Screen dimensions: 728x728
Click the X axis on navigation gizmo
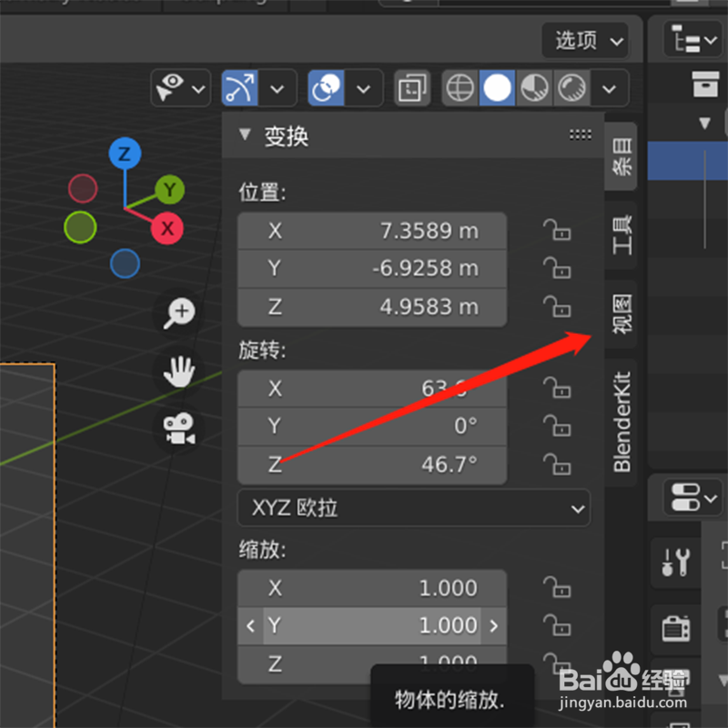click(167, 228)
